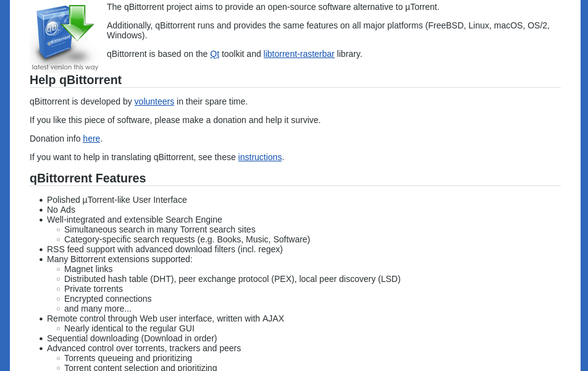This screenshot has width=588, height=371.
Task: Click "Nearly identical to the regular GUI"
Action: [129, 328]
